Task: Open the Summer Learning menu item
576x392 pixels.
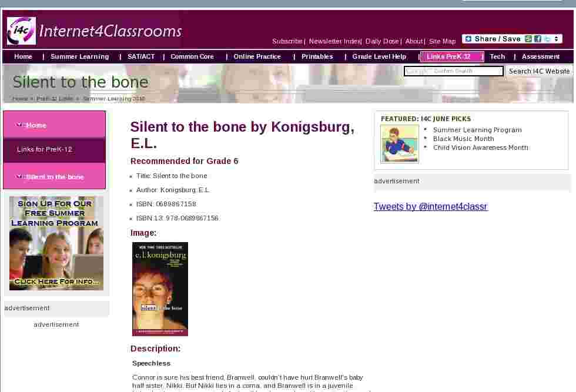Action: [x=80, y=56]
